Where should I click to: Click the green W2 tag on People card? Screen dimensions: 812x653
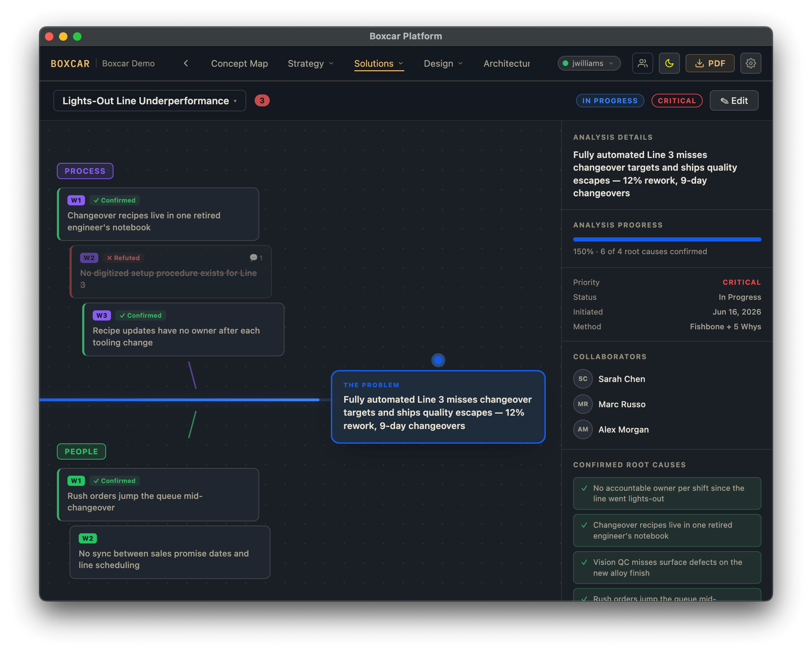[88, 539]
